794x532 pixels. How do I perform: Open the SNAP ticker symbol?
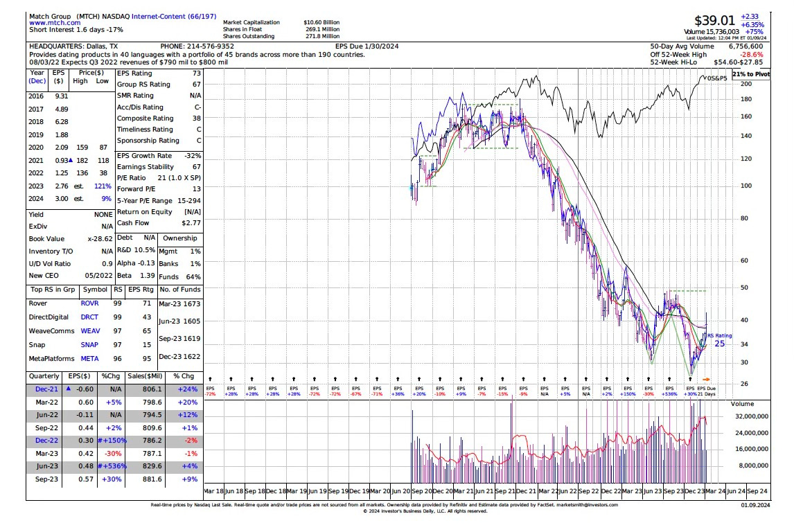point(89,345)
